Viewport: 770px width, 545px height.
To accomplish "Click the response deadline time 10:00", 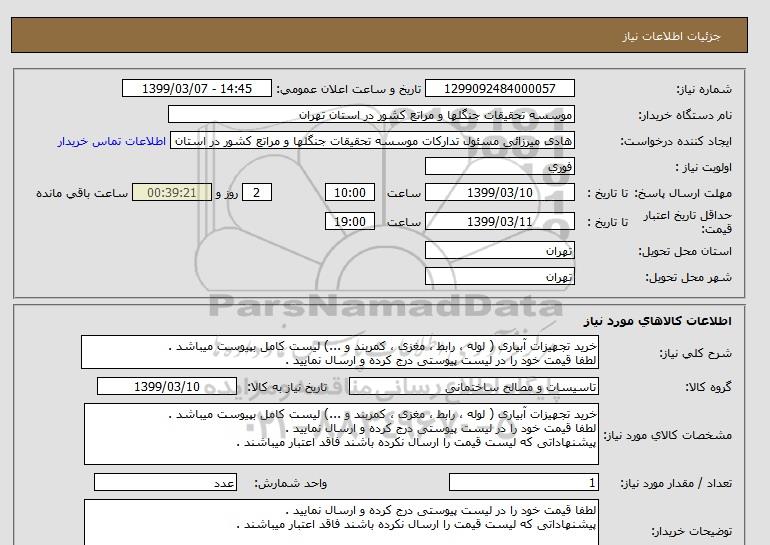I will [x=350, y=193].
